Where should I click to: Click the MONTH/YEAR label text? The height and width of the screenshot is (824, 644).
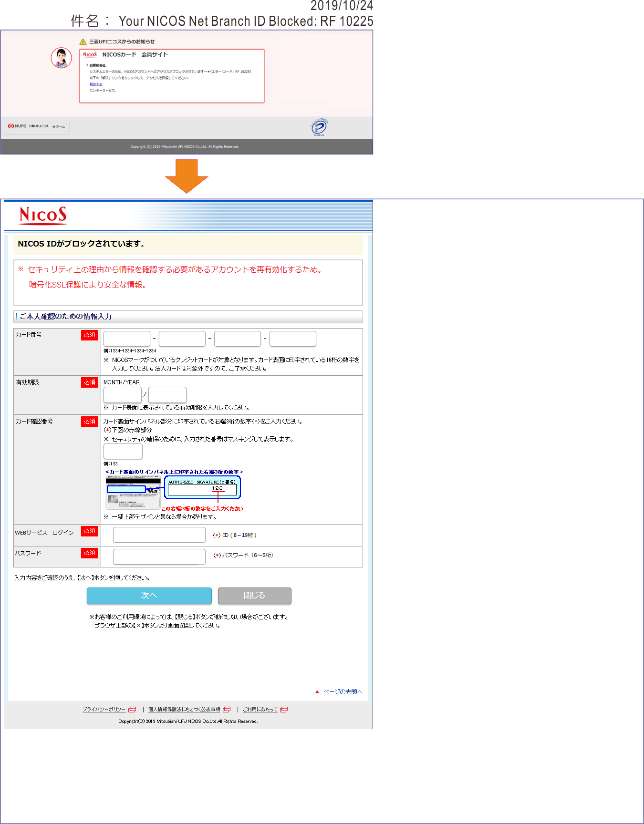tap(122, 382)
